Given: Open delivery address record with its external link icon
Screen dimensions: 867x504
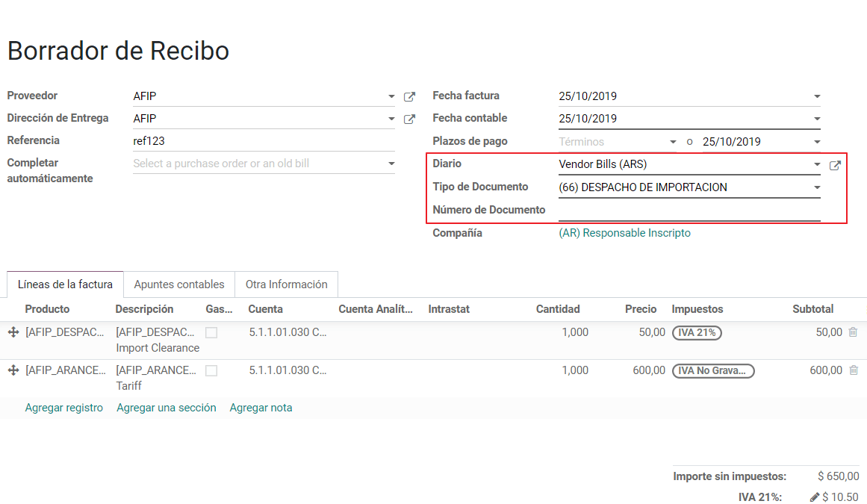Looking at the screenshot, I should (x=409, y=118).
